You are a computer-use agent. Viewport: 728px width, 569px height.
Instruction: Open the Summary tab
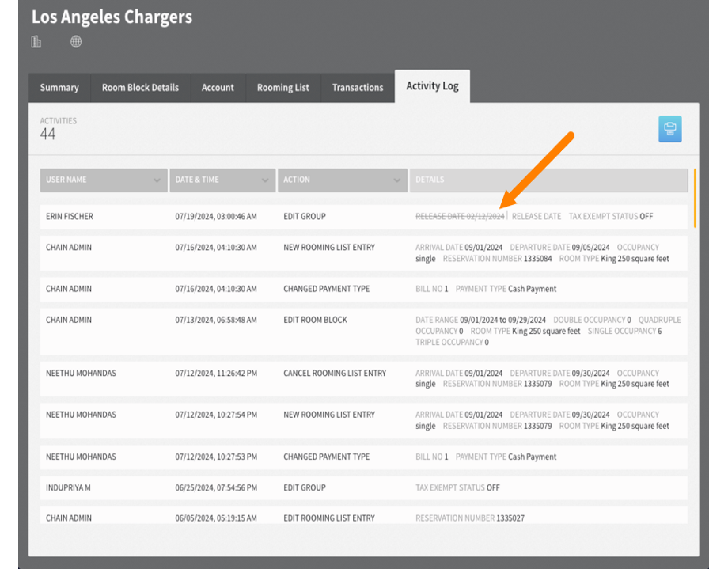(59, 87)
